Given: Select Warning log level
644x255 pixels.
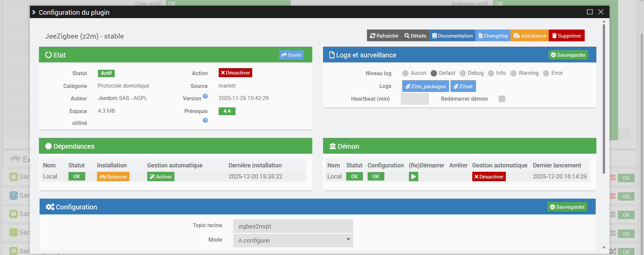Looking at the screenshot, I should coord(513,73).
